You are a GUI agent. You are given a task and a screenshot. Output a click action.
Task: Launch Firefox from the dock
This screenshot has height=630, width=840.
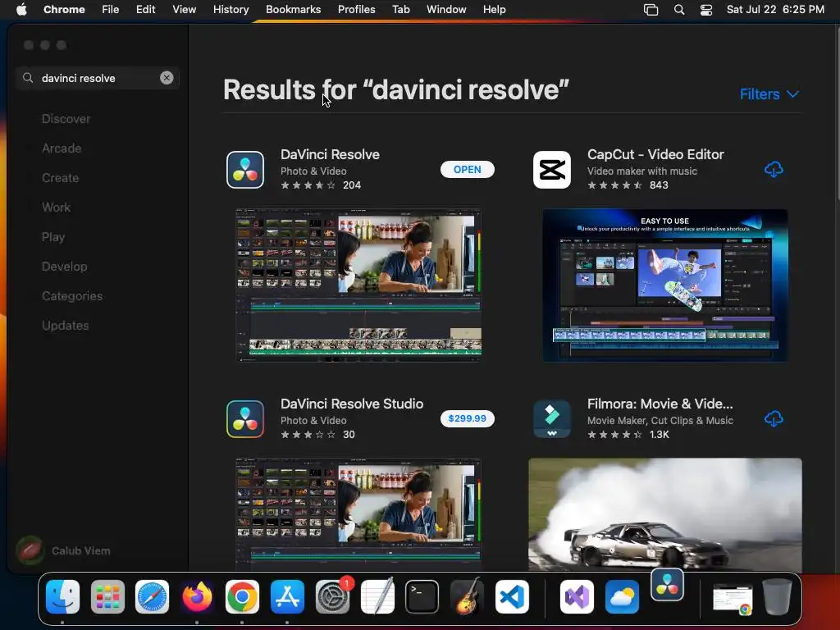[x=197, y=597]
